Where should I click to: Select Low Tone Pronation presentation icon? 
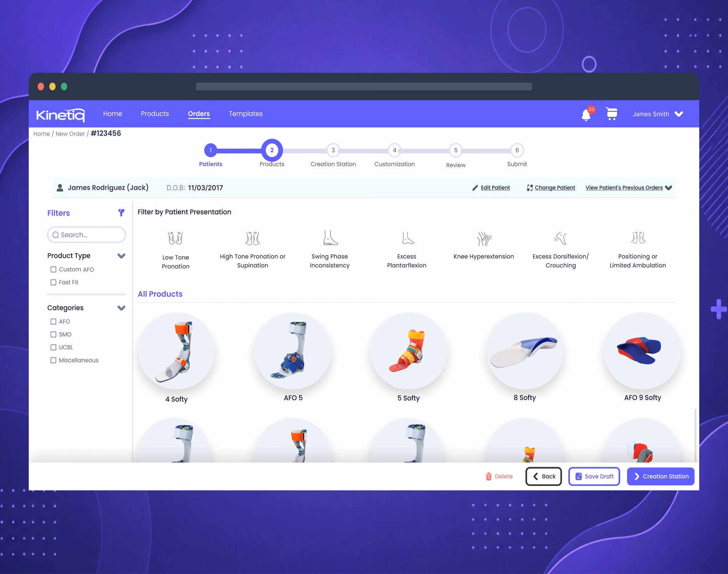pos(175,238)
